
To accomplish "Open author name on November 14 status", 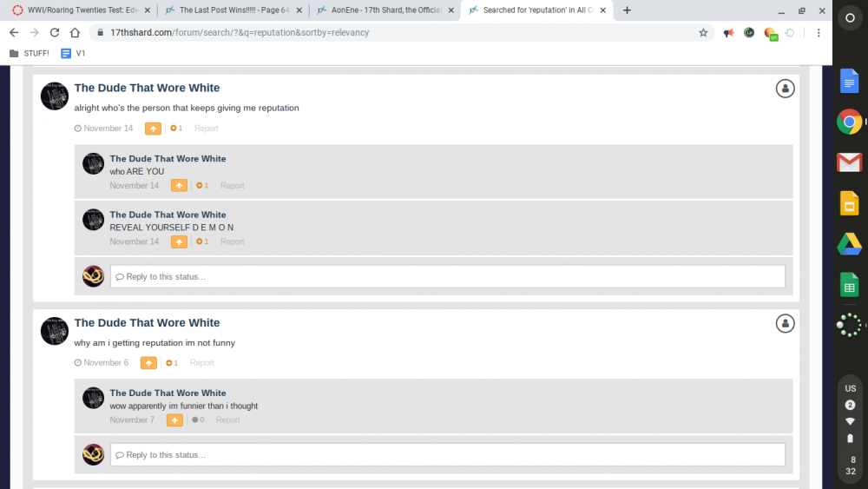I will 147,88.
